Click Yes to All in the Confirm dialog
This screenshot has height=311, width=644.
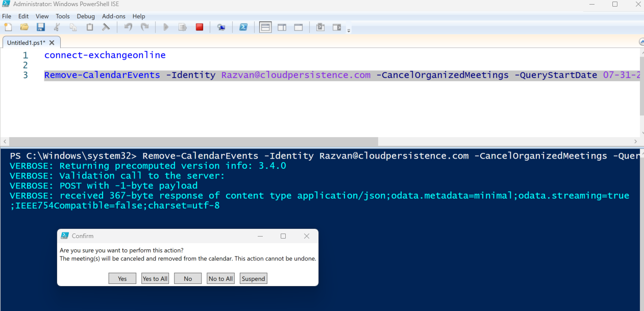click(155, 278)
